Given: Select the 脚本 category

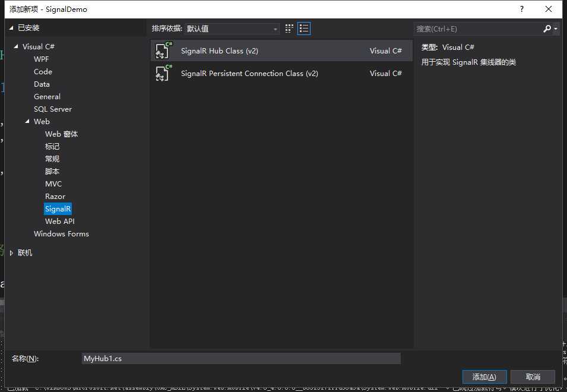Looking at the screenshot, I should 52,172.
